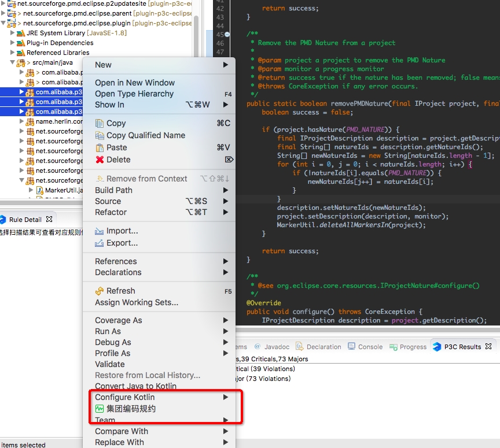Choose Assign Working Sets menu entry

tap(137, 302)
